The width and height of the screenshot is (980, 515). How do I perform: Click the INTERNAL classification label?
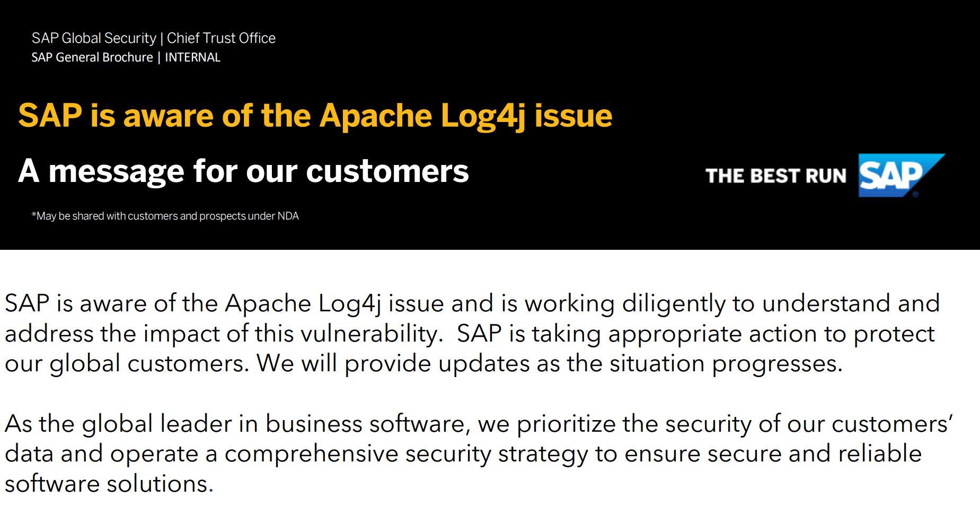[192, 57]
